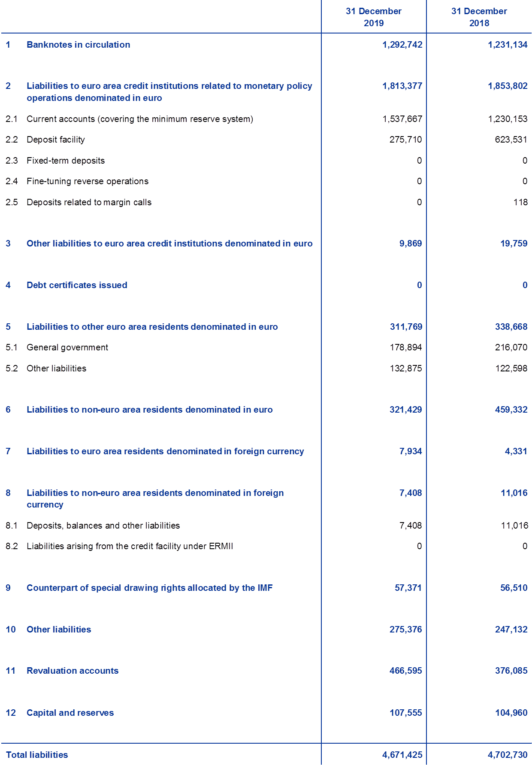
Task: Select Counterpart of special drawing rights label
Action: pyautogui.click(x=150, y=588)
